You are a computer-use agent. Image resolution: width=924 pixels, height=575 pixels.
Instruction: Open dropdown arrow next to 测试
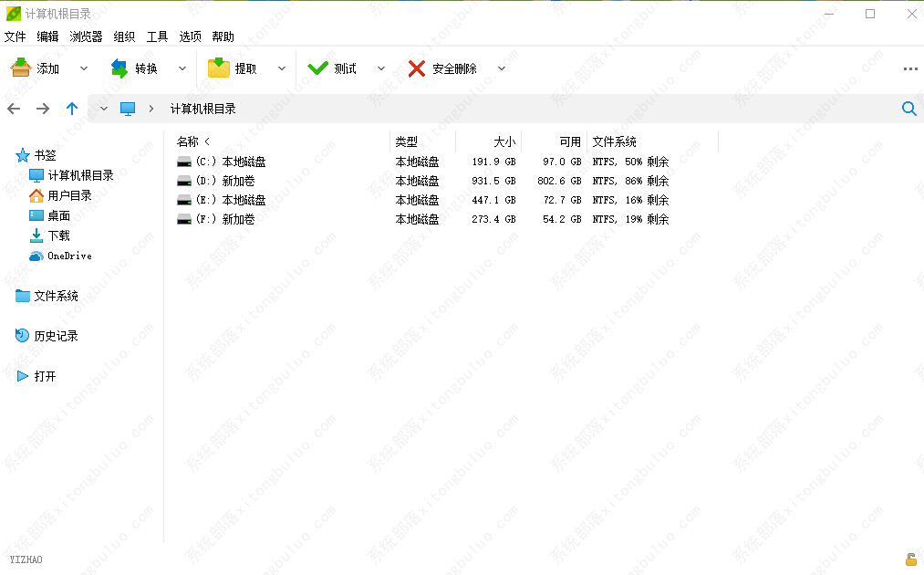(x=381, y=68)
